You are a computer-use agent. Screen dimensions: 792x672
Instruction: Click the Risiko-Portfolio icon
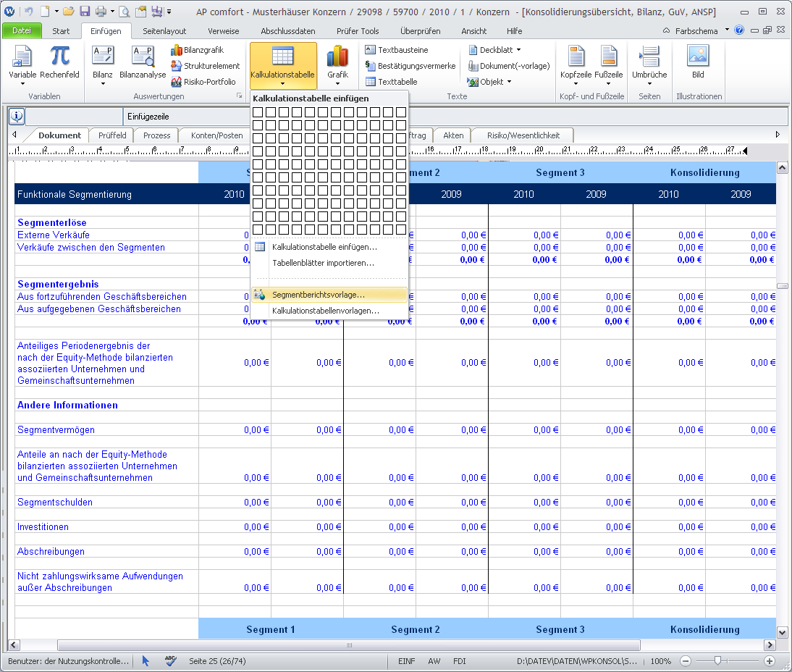click(177, 82)
